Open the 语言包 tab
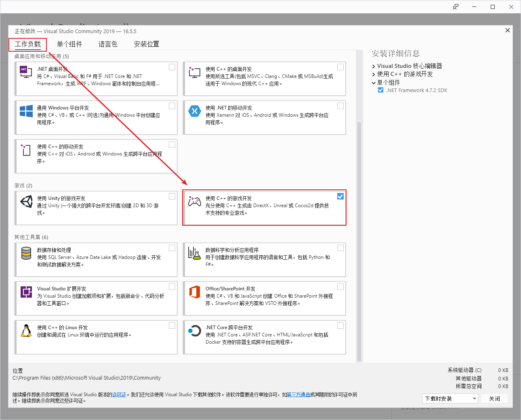 pos(108,44)
